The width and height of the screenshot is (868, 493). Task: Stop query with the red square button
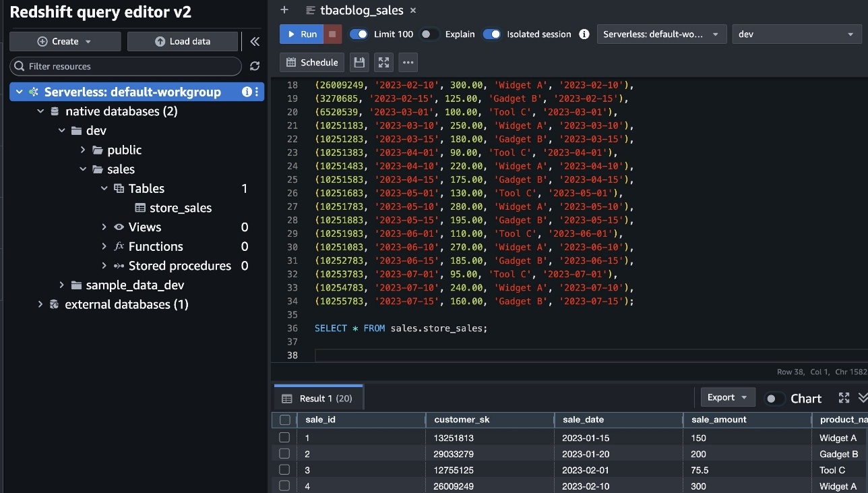(332, 34)
